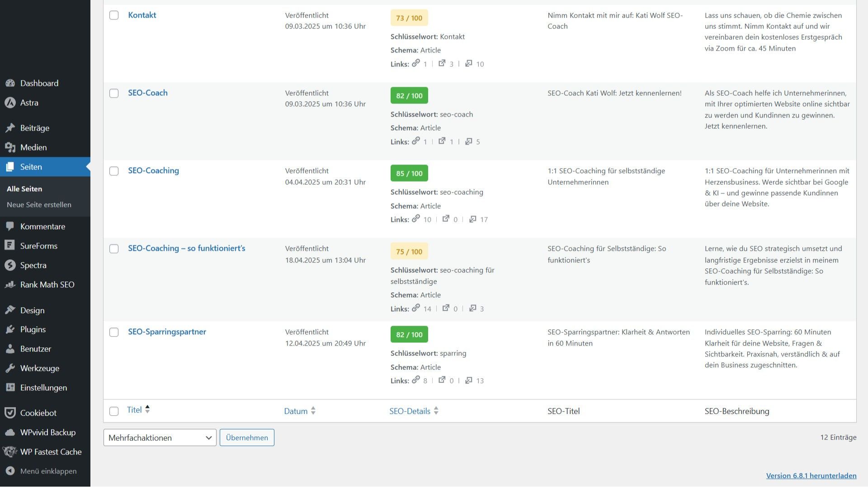Open the Kommentare menu item
The height and width of the screenshot is (488, 868).
pyautogui.click(x=42, y=226)
